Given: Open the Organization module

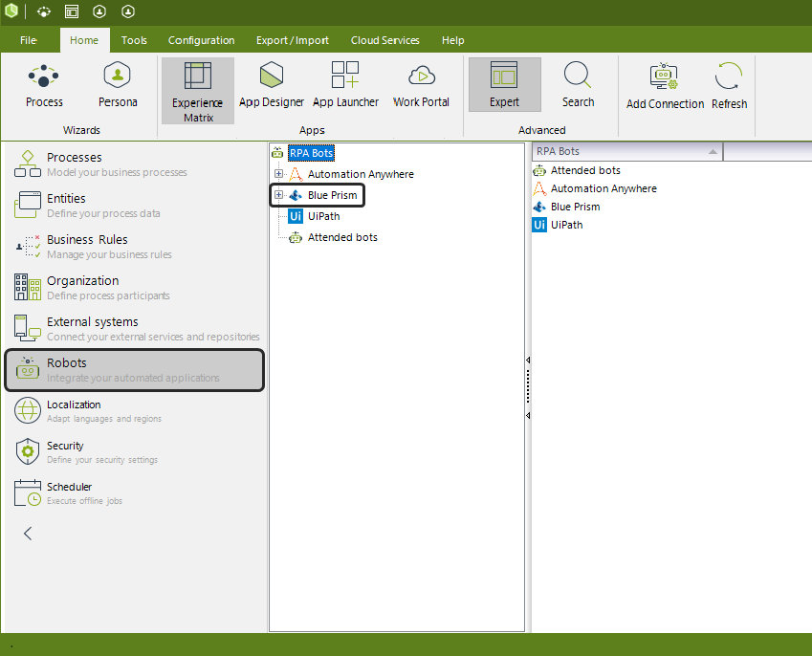Looking at the screenshot, I should (x=135, y=287).
